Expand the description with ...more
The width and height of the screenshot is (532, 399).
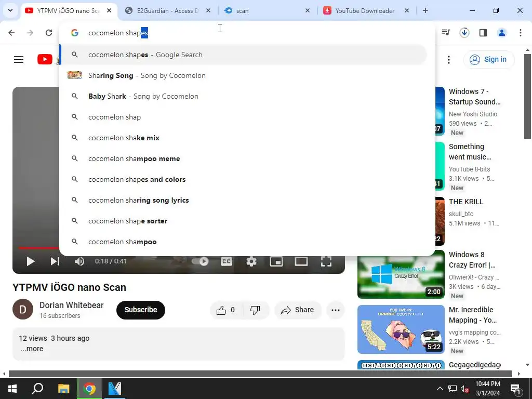[x=32, y=349]
